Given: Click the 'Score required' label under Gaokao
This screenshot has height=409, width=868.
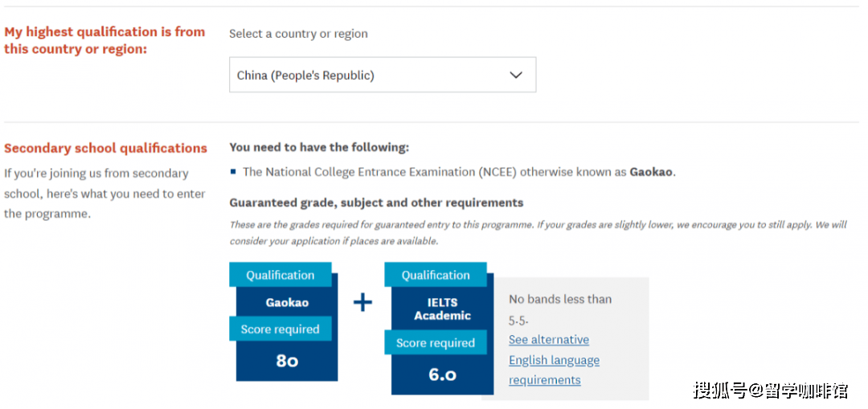Looking at the screenshot, I should point(280,329).
